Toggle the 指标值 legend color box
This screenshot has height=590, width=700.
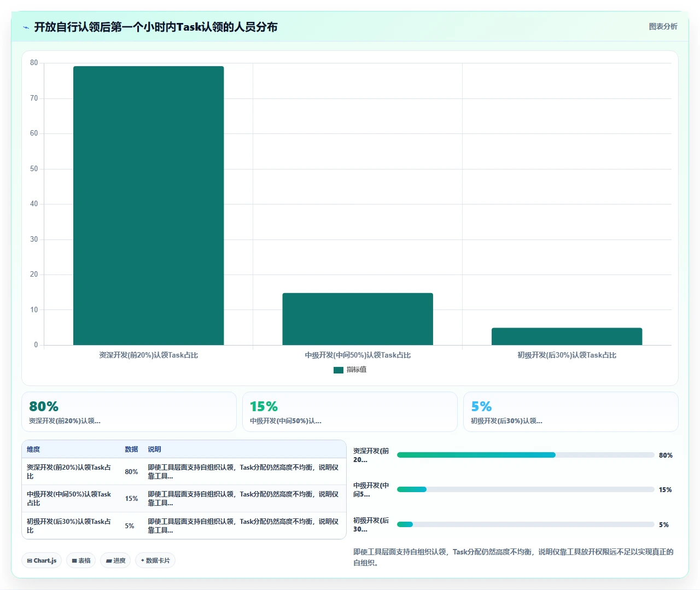coord(339,370)
